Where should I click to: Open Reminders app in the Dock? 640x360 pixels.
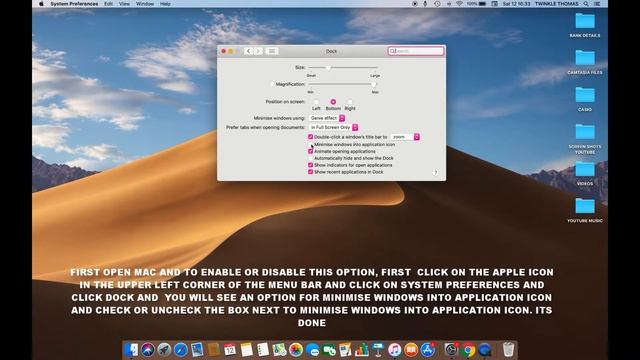click(263, 350)
